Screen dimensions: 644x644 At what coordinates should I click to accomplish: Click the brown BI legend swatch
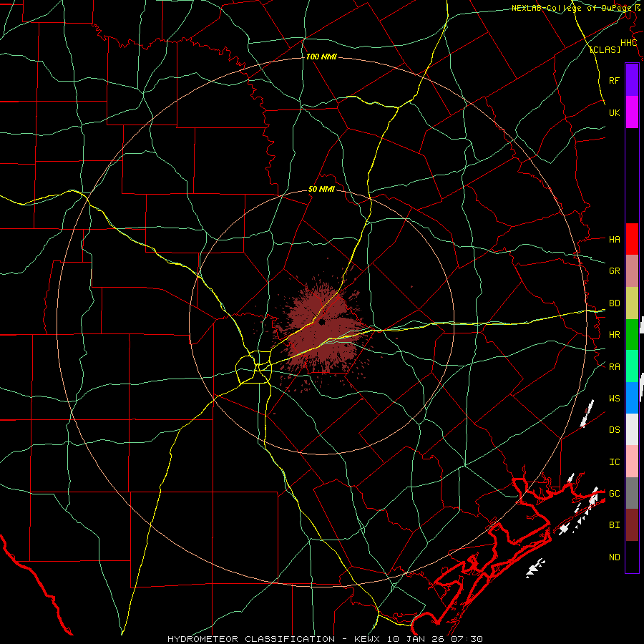pos(632,525)
